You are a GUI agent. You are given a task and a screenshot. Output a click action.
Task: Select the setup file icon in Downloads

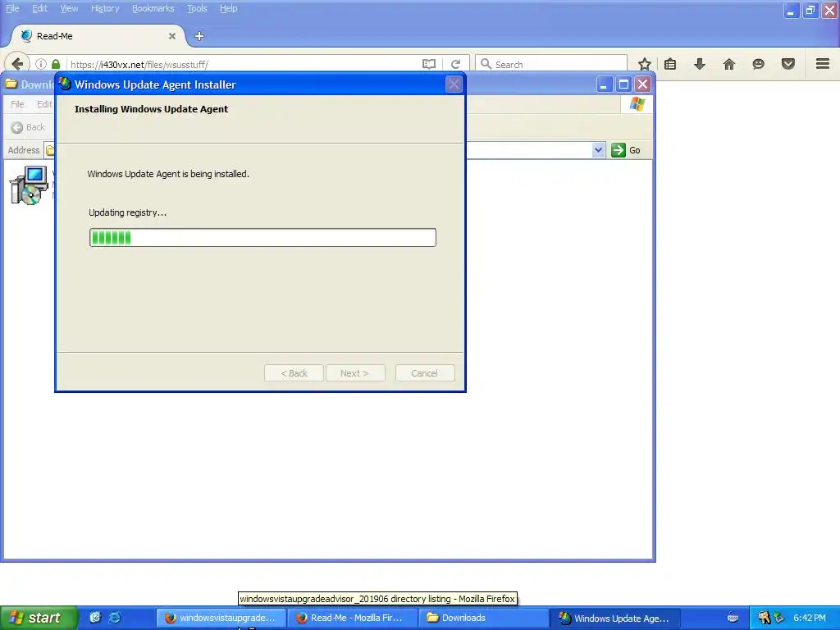(30, 185)
